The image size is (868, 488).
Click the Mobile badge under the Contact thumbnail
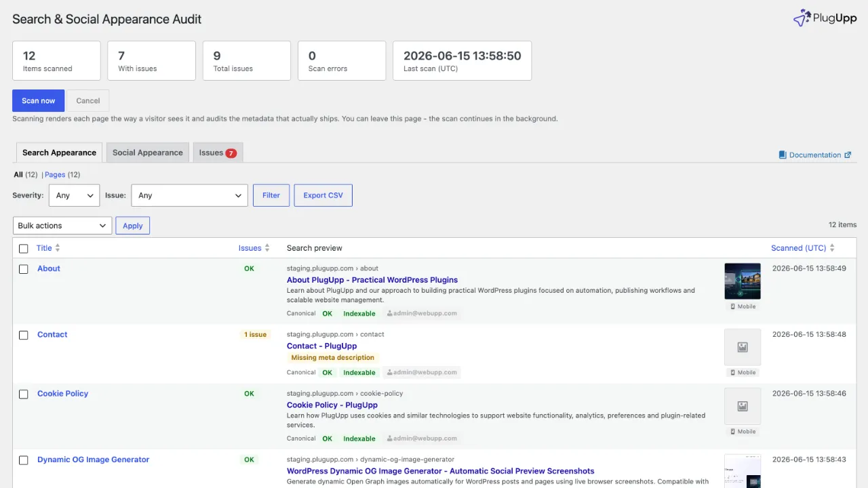(x=743, y=372)
